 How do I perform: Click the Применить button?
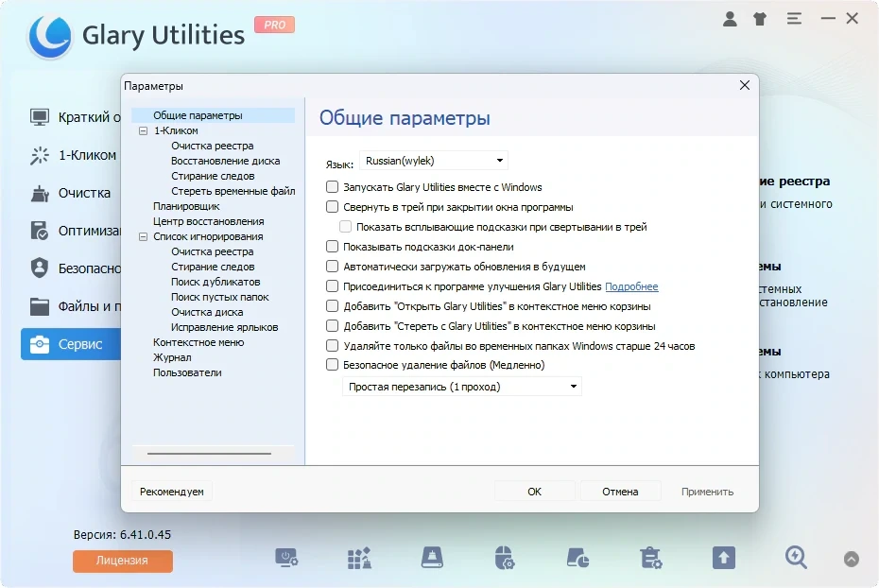[707, 492]
